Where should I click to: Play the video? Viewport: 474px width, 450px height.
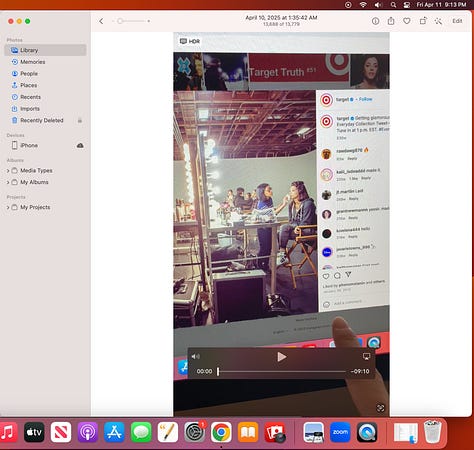[x=282, y=357]
